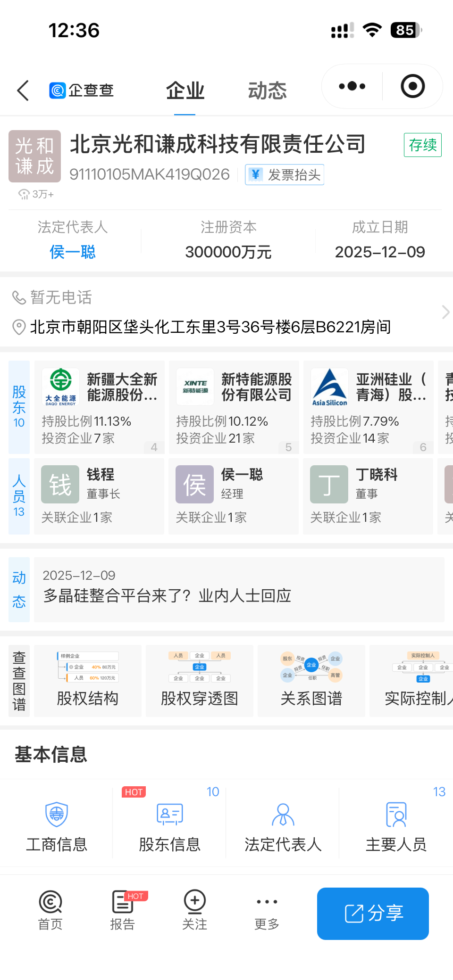Tap 大全能源 Daqo Energy logo

pos(61,387)
